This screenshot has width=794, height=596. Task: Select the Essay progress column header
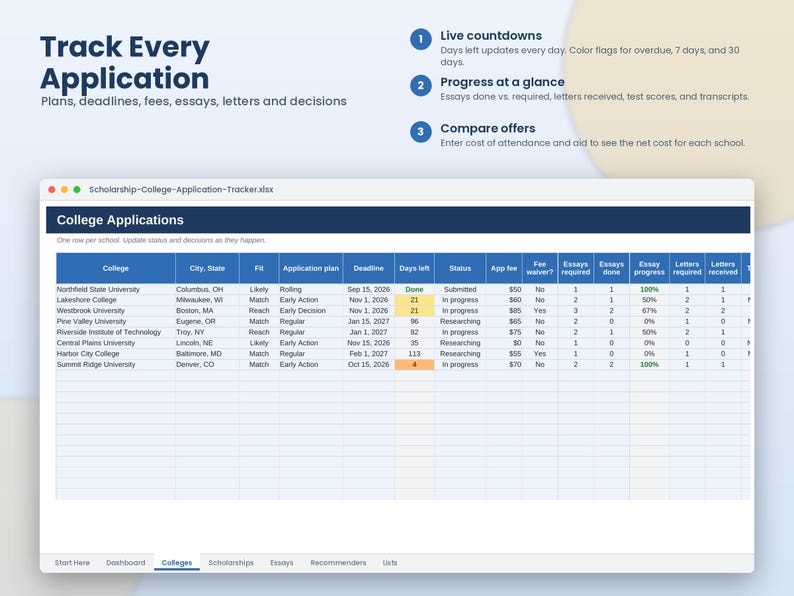pos(649,268)
